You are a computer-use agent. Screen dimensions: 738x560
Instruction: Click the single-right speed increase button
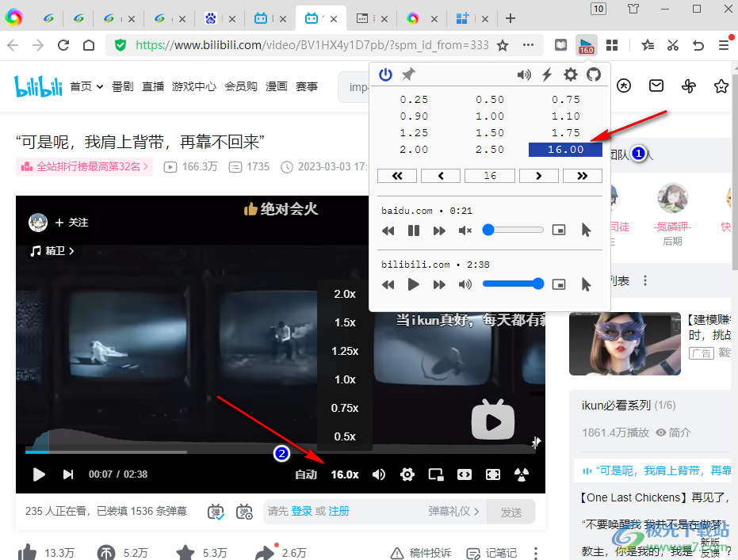point(539,176)
